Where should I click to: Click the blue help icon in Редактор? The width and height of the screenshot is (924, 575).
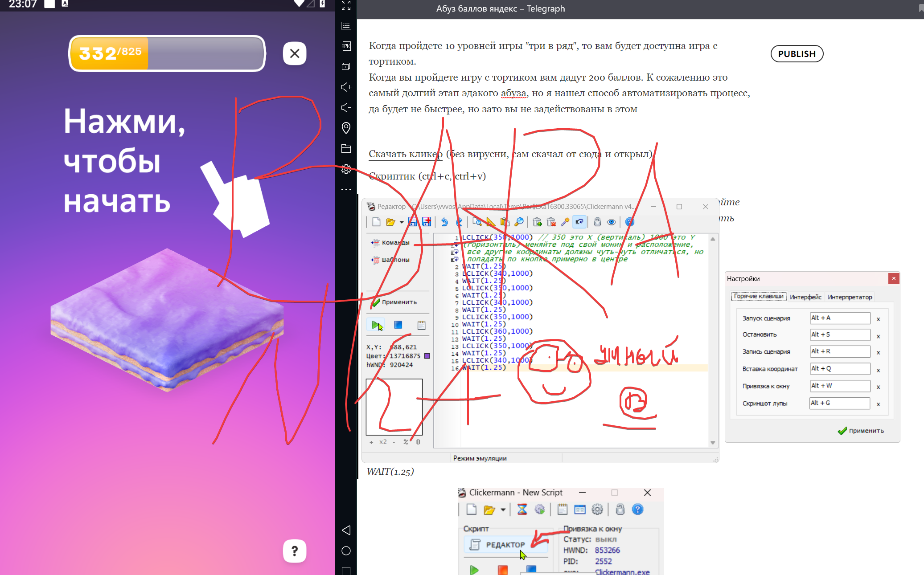pyautogui.click(x=629, y=222)
